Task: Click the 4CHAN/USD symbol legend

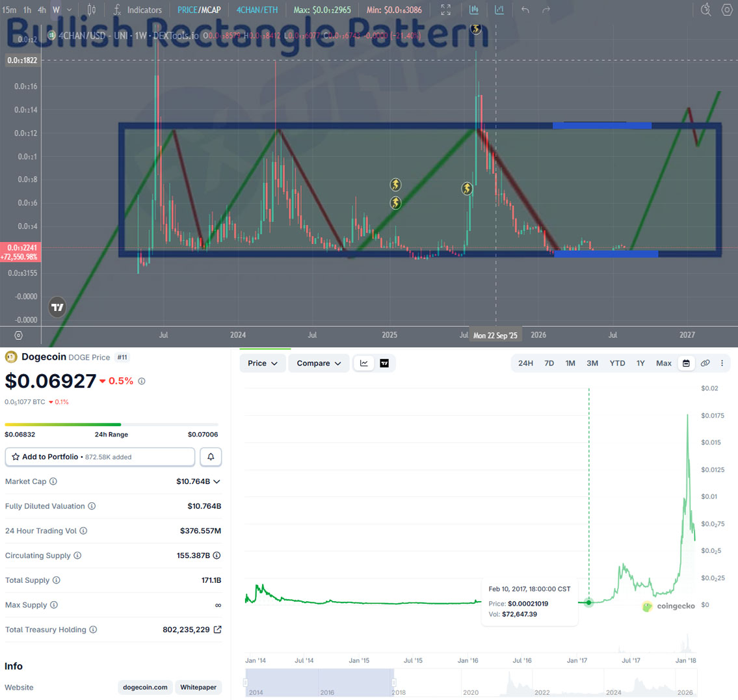Action: click(123, 35)
